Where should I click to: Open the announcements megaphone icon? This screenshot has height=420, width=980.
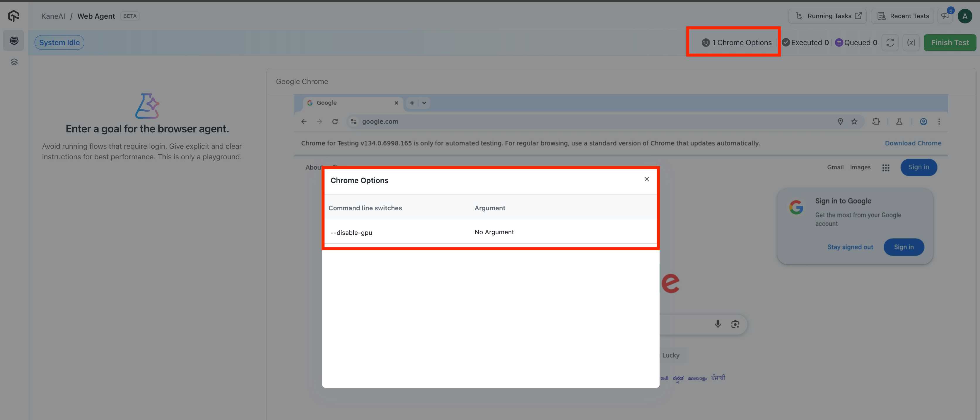pyautogui.click(x=945, y=16)
